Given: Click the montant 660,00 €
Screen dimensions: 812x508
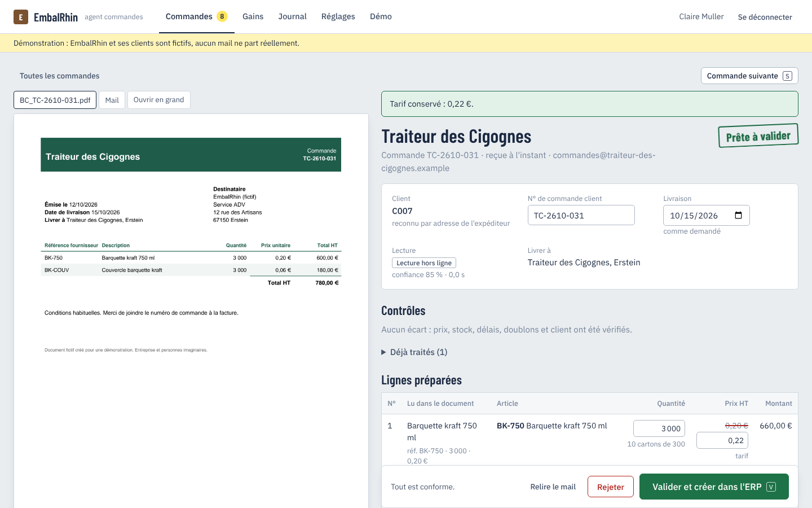Looking at the screenshot, I should [x=775, y=426].
